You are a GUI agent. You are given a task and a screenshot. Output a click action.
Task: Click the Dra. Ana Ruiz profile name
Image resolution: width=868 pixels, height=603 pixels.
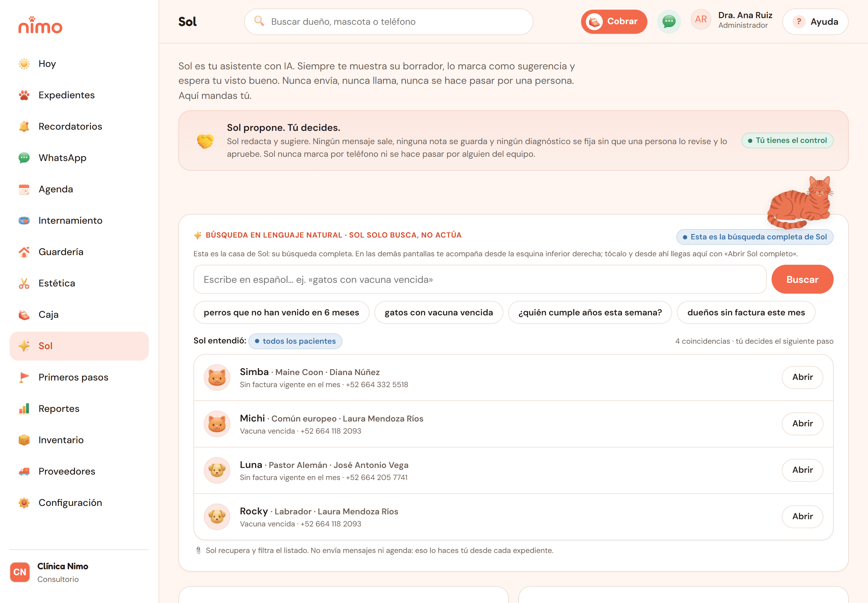pyautogui.click(x=745, y=15)
